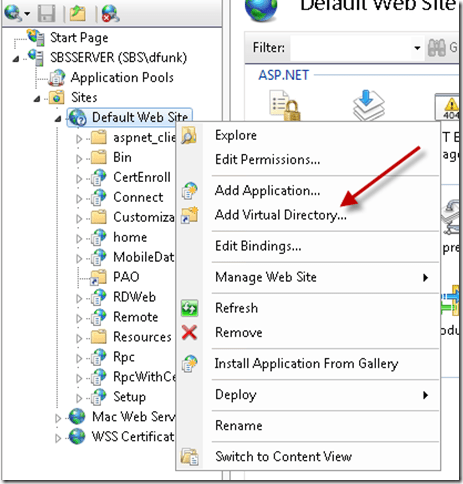The image size is (463, 484).
Task: Select RDWeb in the tree
Action: click(134, 297)
